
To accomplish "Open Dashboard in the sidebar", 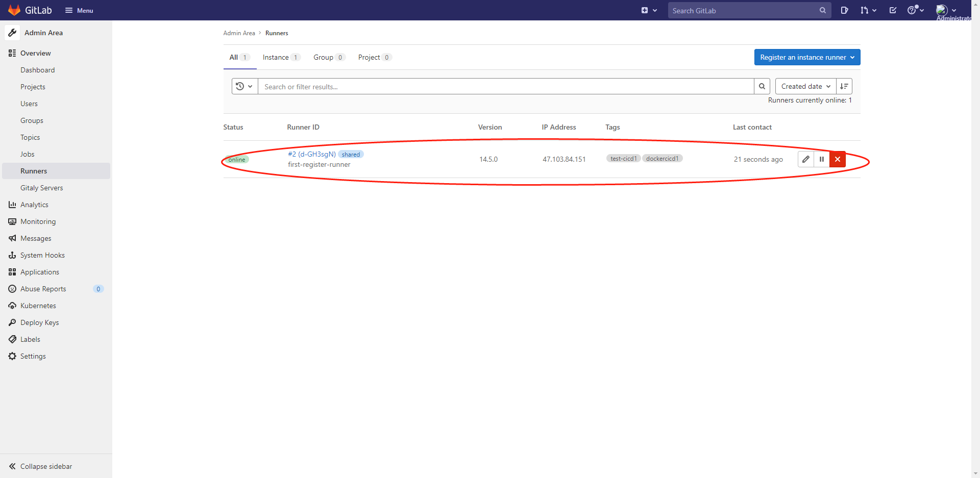I will [38, 70].
